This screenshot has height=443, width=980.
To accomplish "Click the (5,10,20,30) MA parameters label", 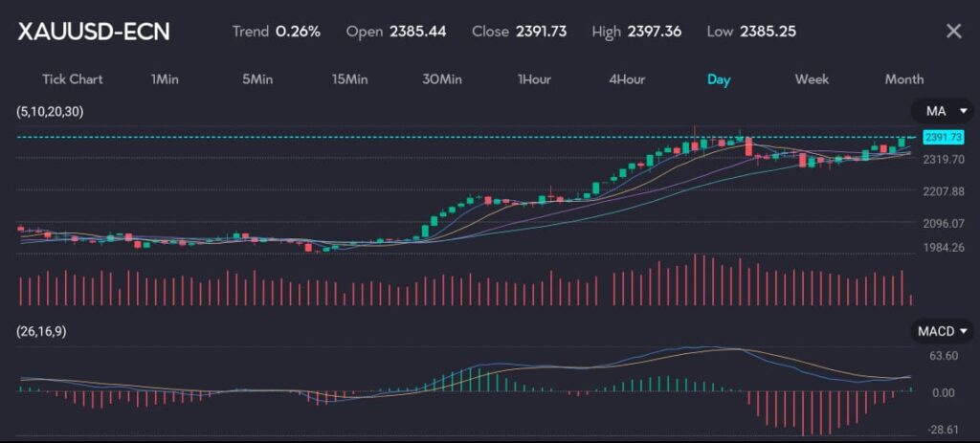I will click(x=50, y=112).
